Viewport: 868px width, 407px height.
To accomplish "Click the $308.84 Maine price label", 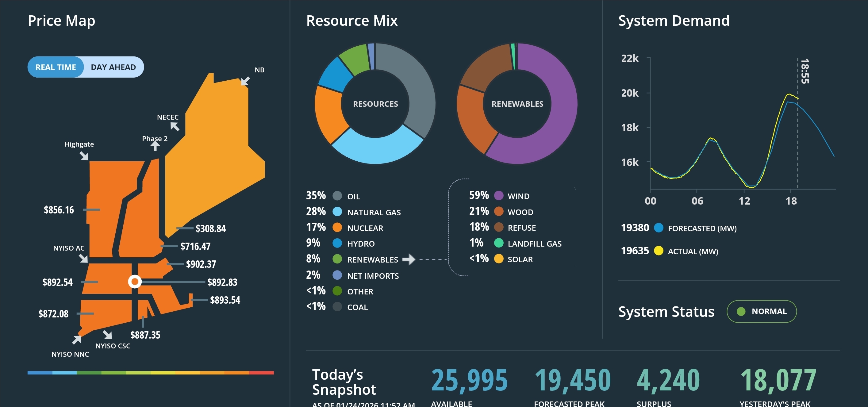I will click(x=211, y=229).
